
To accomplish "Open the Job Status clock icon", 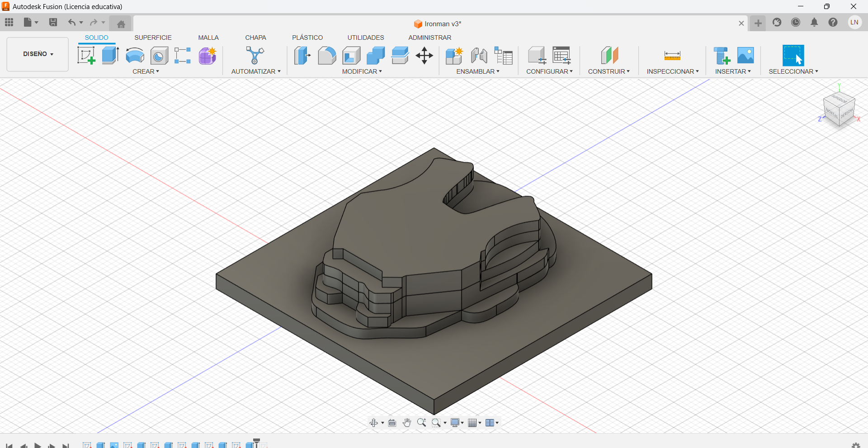I will (x=796, y=22).
